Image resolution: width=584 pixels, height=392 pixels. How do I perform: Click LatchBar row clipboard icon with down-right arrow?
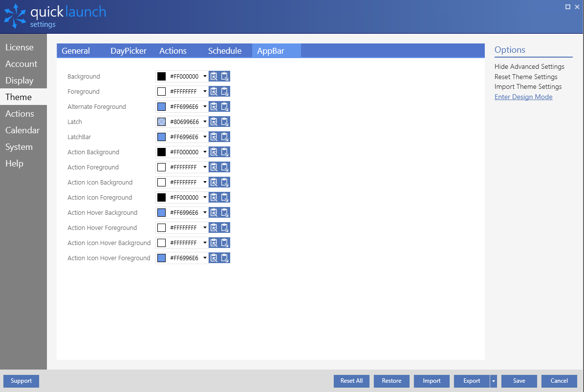click(x=225, y=137)
